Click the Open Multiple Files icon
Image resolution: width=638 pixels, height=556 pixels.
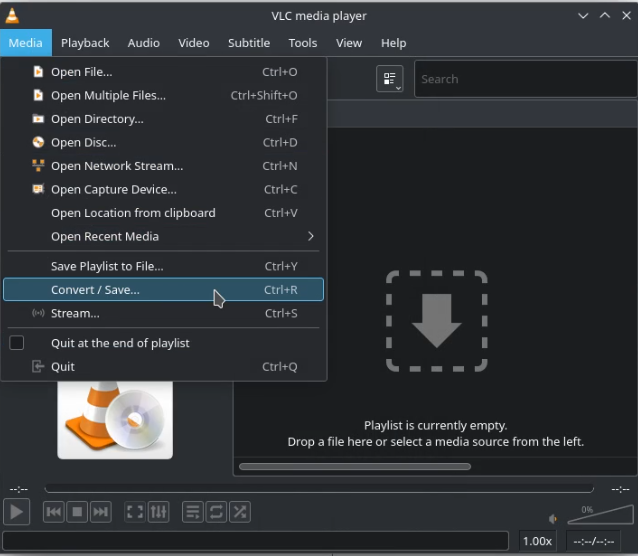38,95
